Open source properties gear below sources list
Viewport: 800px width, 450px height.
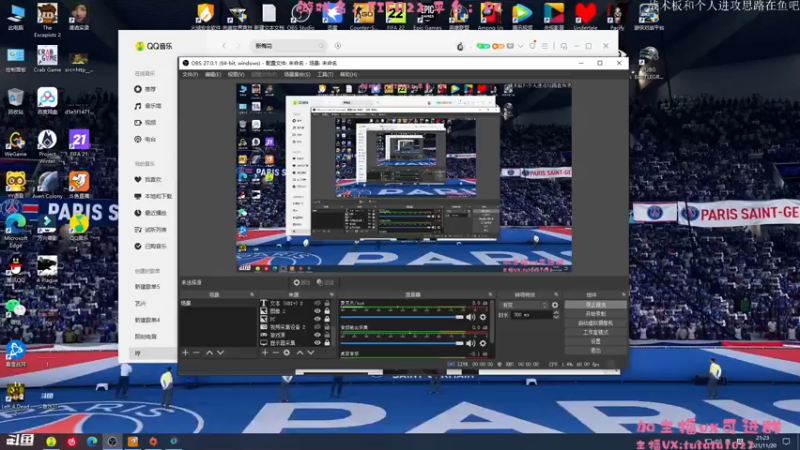tap(287, 353)
